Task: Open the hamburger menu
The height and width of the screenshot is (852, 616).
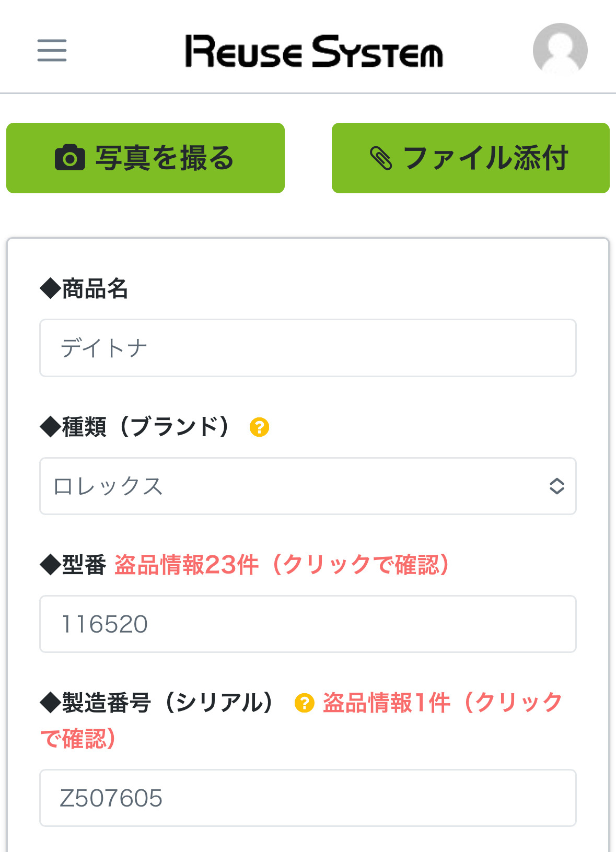Action: [52, 50]
